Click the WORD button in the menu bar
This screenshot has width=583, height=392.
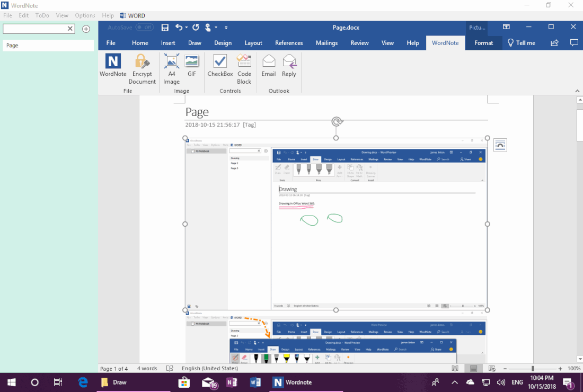tap(132, 15)
